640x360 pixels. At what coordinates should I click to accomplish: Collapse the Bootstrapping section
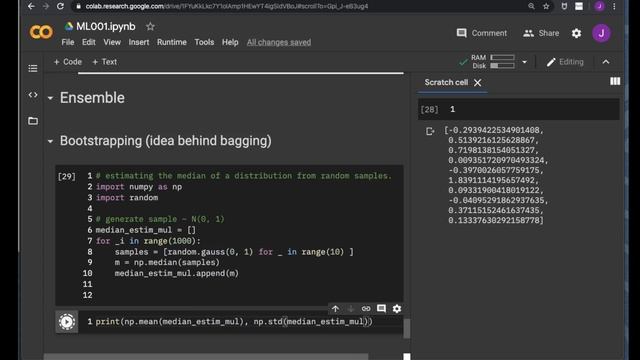pos(50,141)
